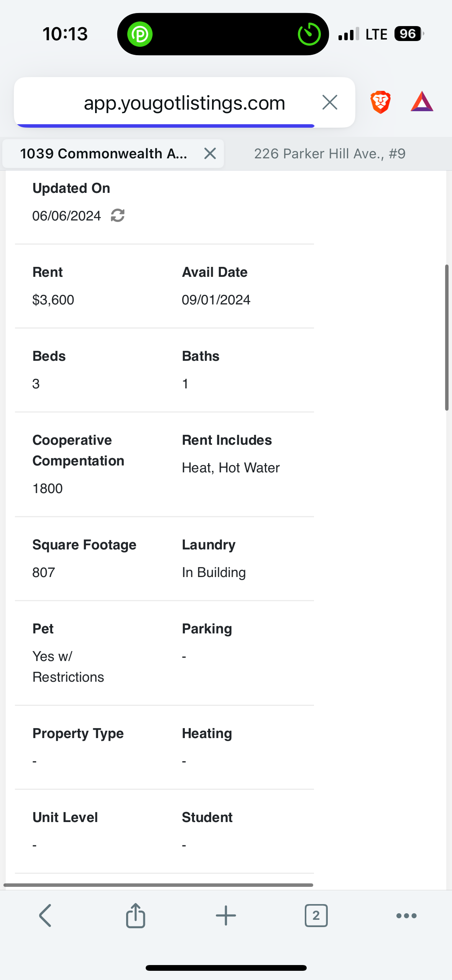Image resolution: width=452 pixels, height=980 pixels.
Task: Tap the green P app indicator
Action: tap(140, 35)
